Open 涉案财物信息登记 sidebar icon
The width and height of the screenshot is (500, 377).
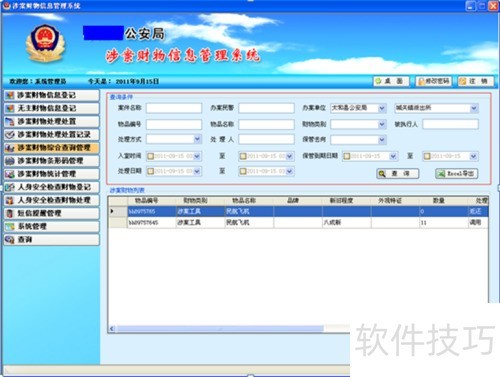click(x=10, y=95)
